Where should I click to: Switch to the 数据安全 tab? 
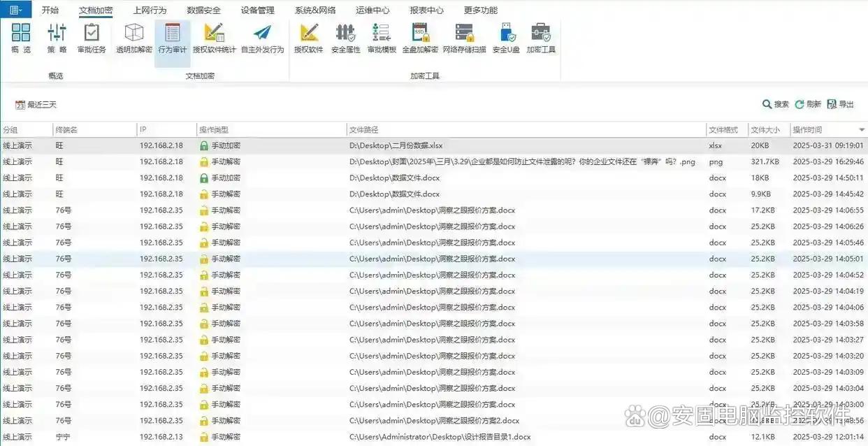click(x=203, y=10)
